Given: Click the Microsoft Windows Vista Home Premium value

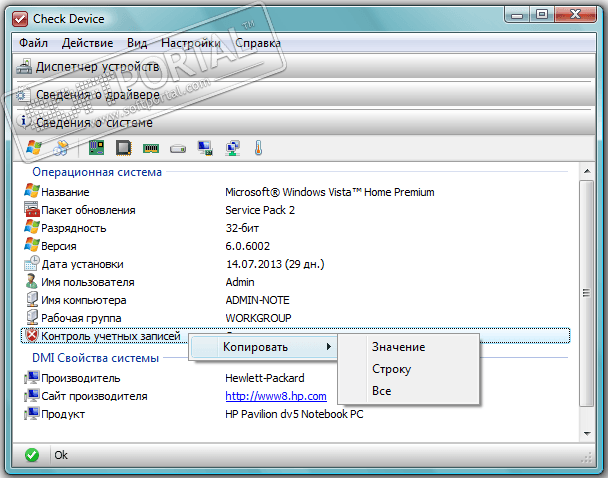Looking at the screenshot, I should pos(330,192).
